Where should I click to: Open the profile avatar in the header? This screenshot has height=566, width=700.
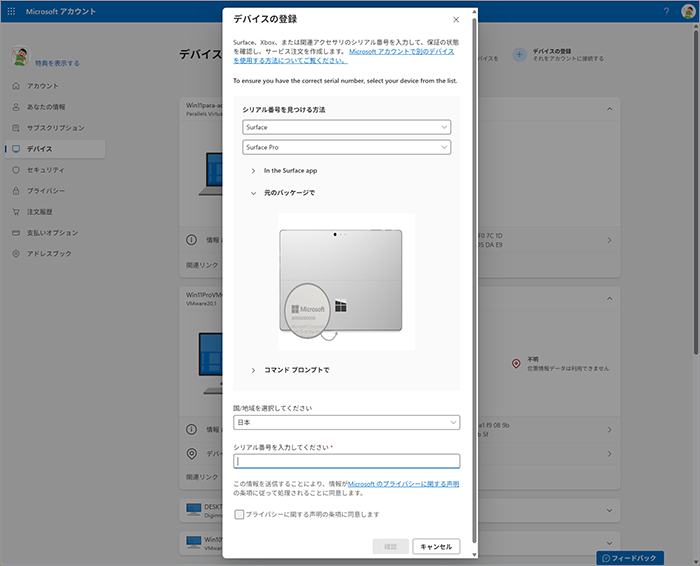[x=687, y=11]
